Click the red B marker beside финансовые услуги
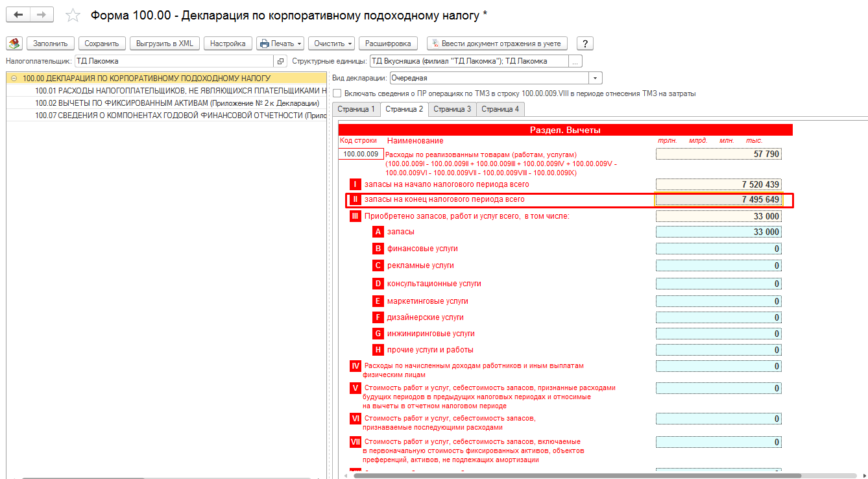This screenshot has height=479, width=868. pos(378,249)
